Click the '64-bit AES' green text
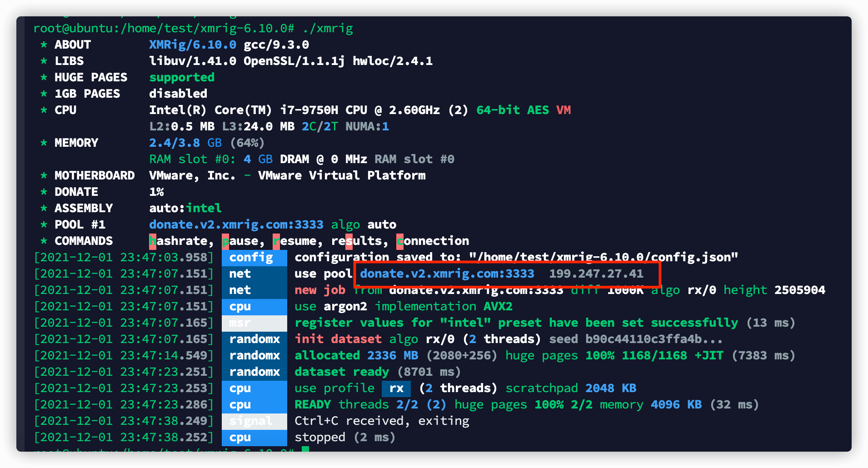Viewport: 868px width, 468px height. 513,110
